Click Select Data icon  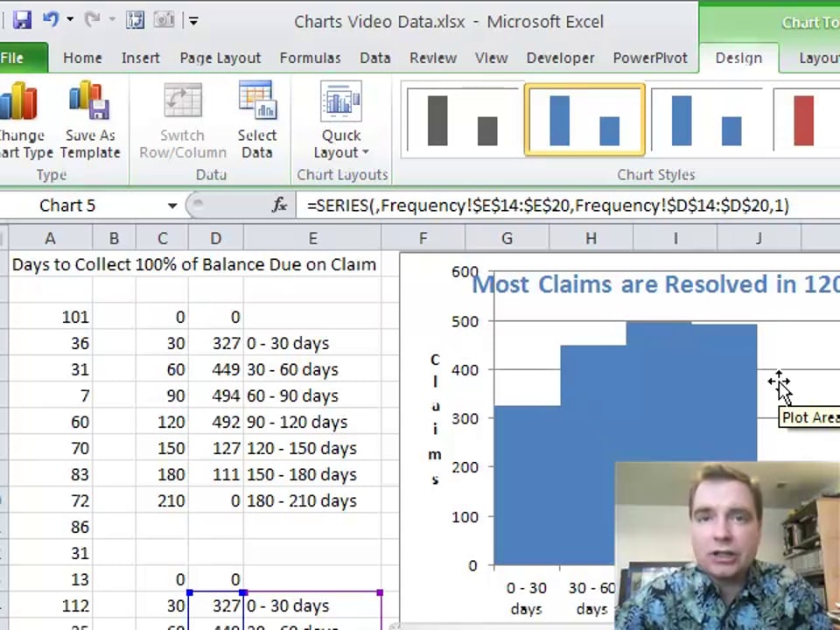[x=257, y=120]
